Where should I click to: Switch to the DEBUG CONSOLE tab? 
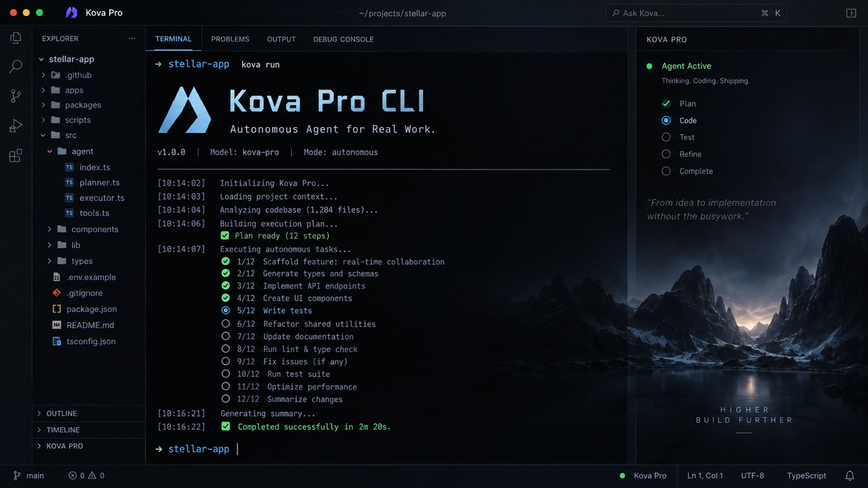(343, 39)
